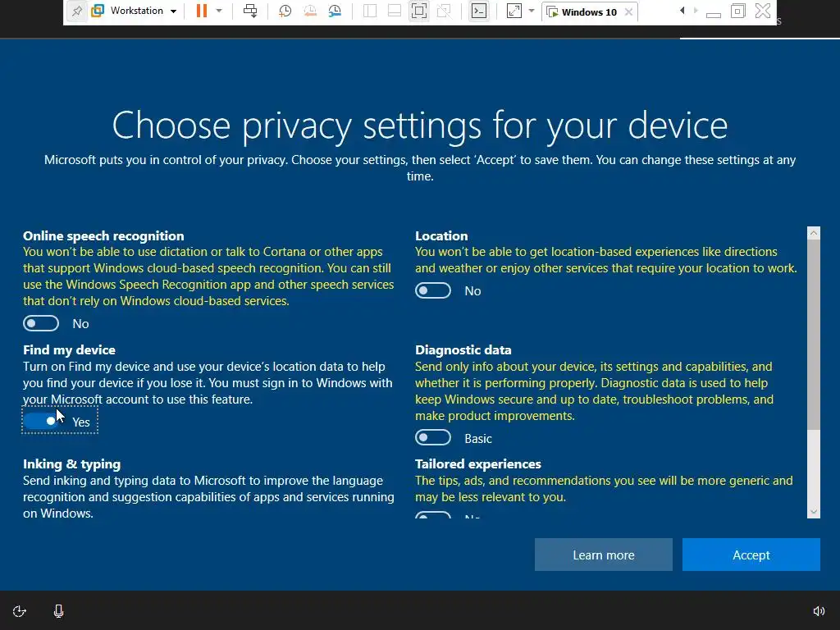This screenshot has height=630, width=840.
Task: Switch Diagnostic data toggle from Basic
Action: click(433, 438)
